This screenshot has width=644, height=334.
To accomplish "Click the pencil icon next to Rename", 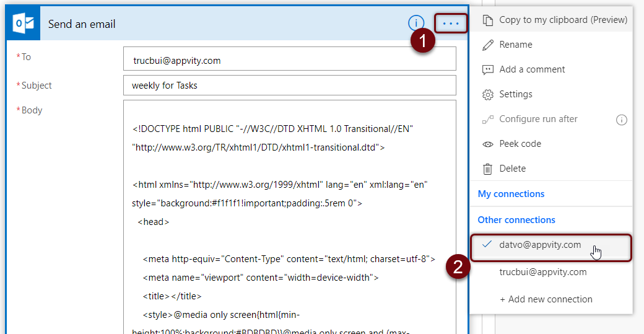I will pyautogui.click(x=488, y=45).
